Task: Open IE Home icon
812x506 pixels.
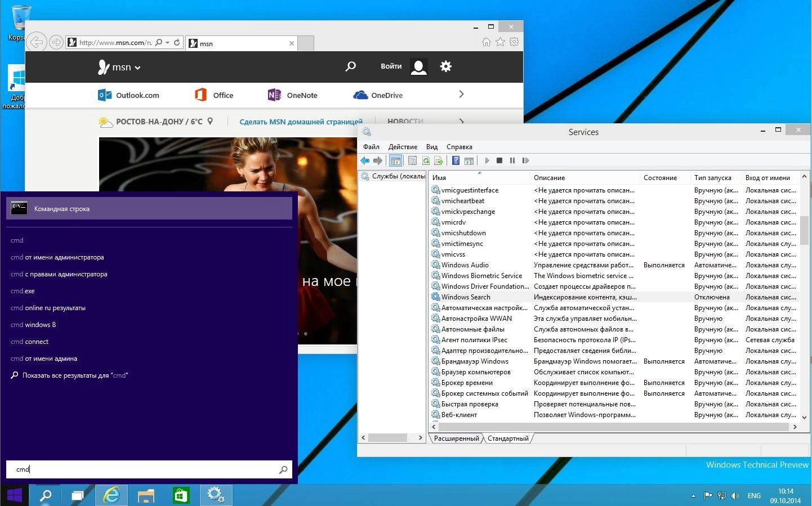Action: (487, 42)
